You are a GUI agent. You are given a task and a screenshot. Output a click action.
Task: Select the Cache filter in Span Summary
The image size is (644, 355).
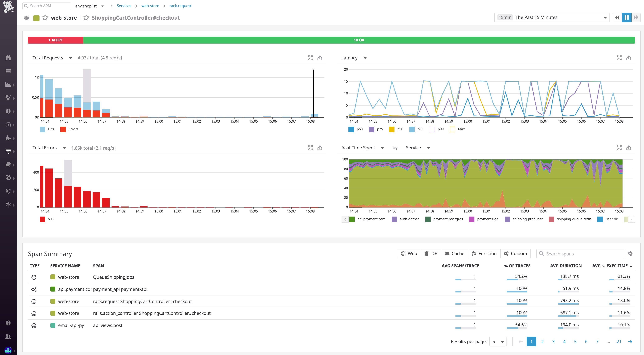tap(454, 253)
